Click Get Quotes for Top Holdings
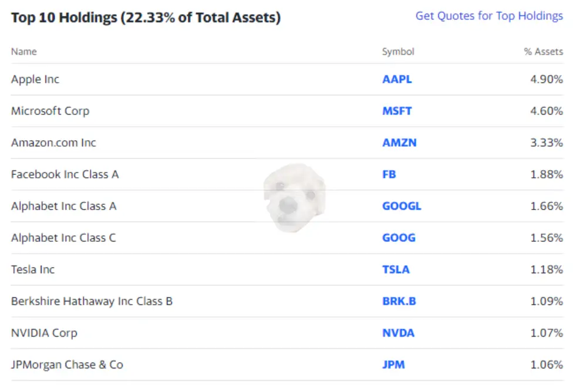Screen dimensions: 580x392 point(489,16)
